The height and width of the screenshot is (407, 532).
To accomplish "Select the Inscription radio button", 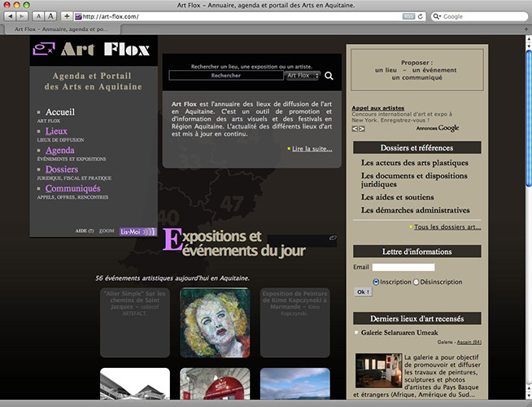I will pyautogui.click(x=376, y=282).
